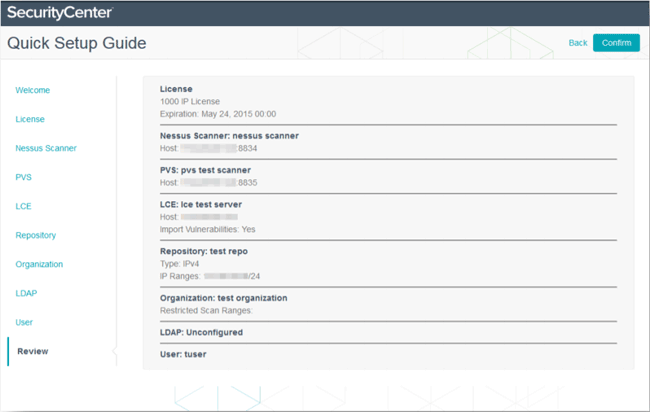The height and width of the screenshot is (412, 650).
Task: Click 'User: tuser' heading
Action: click(183, 354)
